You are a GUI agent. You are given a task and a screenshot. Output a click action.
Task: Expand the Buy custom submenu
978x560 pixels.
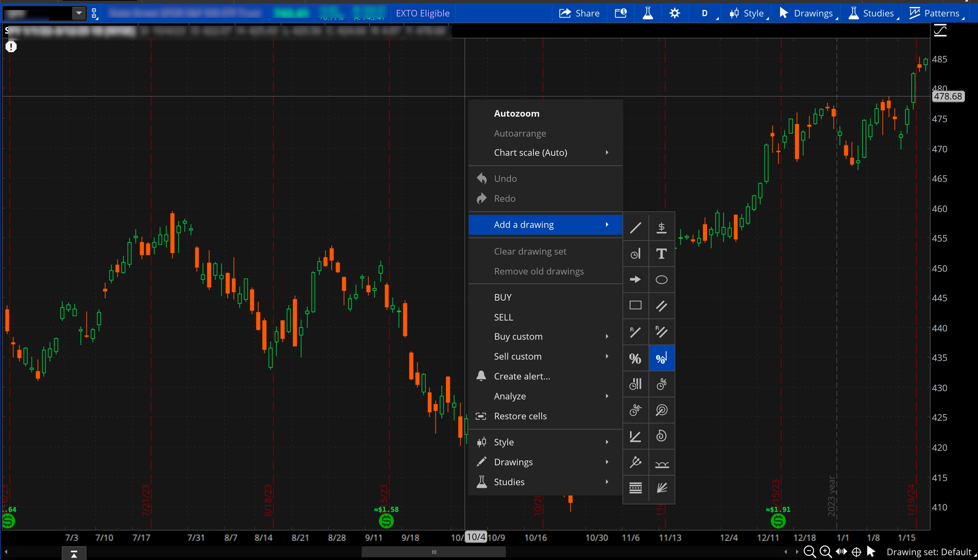coord(545,337)
